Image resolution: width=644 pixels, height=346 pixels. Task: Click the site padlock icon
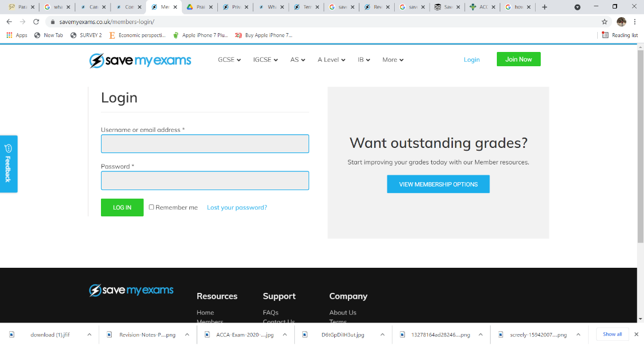click(52, 22)
